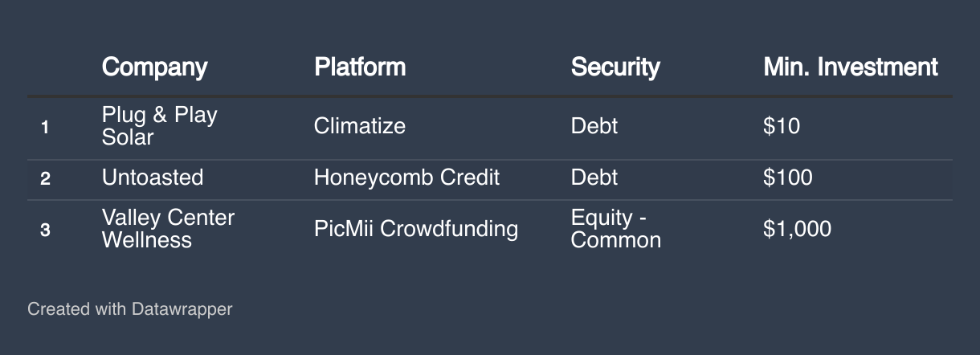Image resolution: width=980 pixels, height=355 pixels.
Task: Click row number 3
Action: 45,230
